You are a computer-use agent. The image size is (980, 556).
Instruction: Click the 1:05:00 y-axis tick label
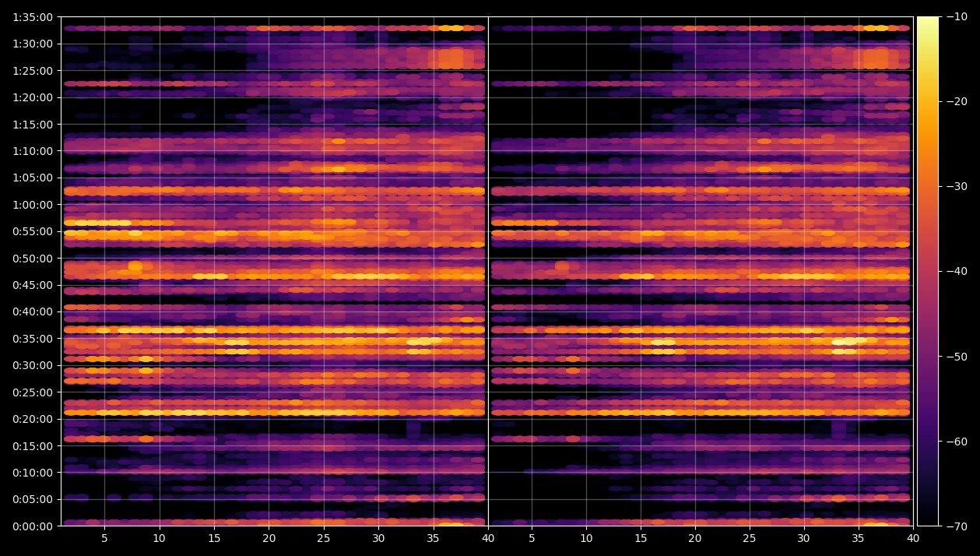[x=33, y=178]
